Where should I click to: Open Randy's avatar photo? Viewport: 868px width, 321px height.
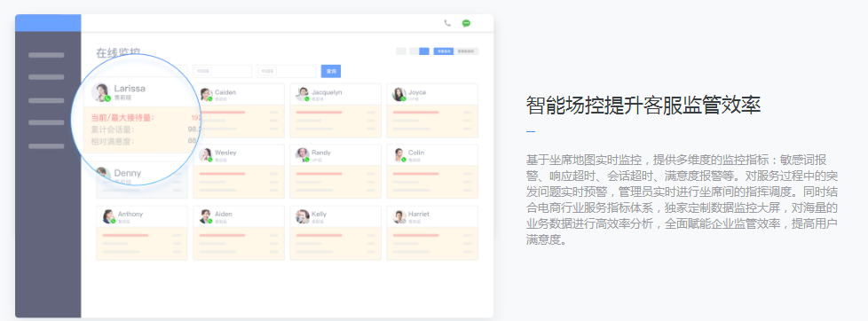[x=303, y=155]
